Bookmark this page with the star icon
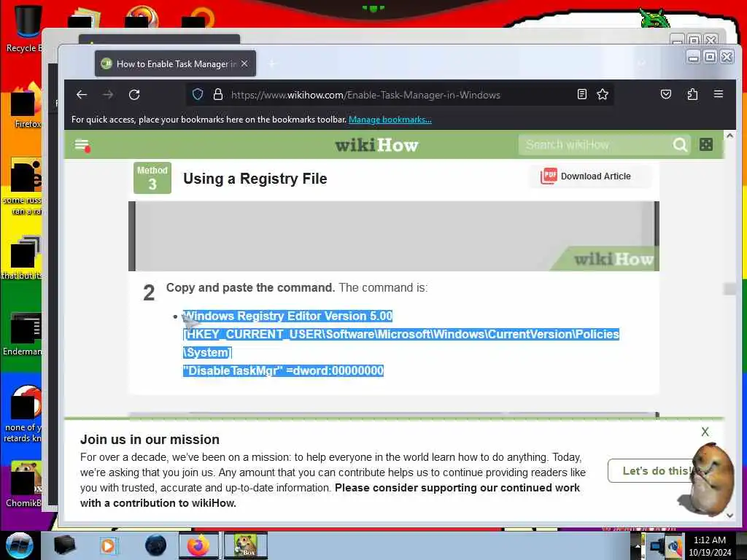The width and height of the screenshot is (747, 560). [603, 94]
